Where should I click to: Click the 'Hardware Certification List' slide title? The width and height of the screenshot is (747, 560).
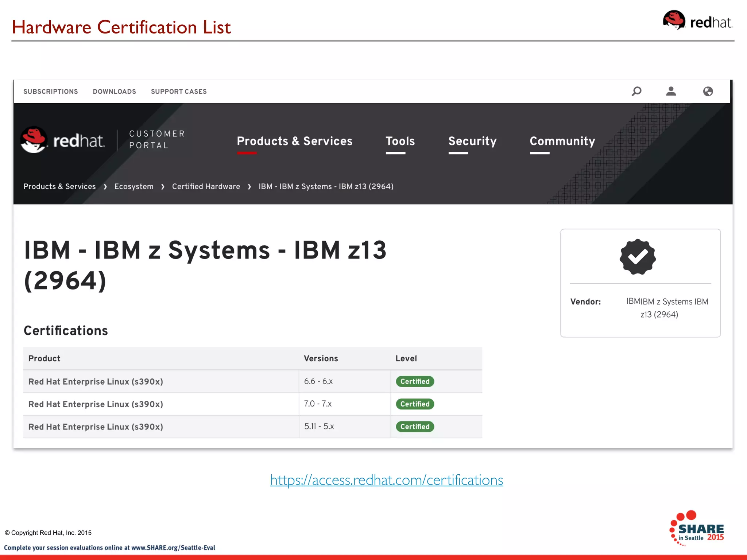click(x=121, y=27)
